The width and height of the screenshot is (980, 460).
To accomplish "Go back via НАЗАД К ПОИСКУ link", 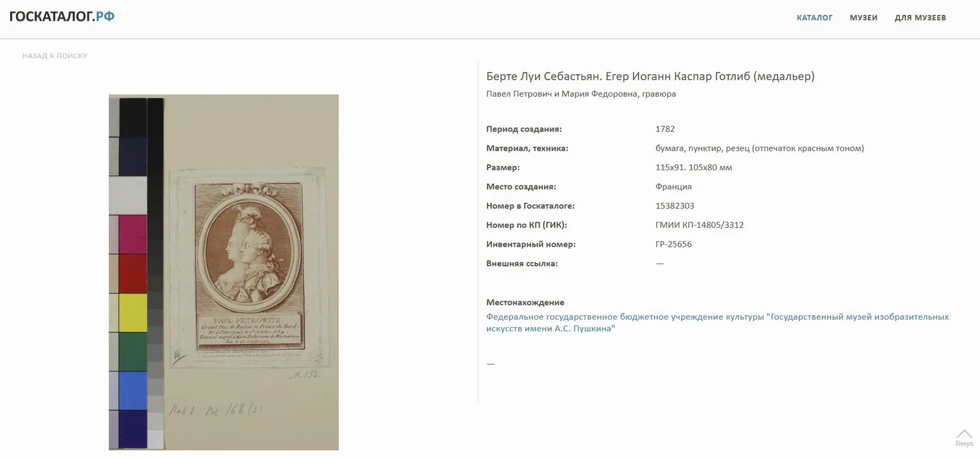I will (x=55, y=56).
